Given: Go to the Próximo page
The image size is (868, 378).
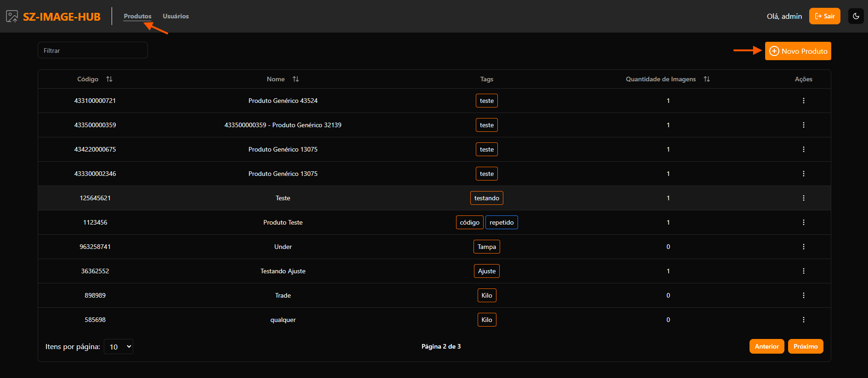Looking at the screenshot, I should pyautogui.click(x=805, y=346).
